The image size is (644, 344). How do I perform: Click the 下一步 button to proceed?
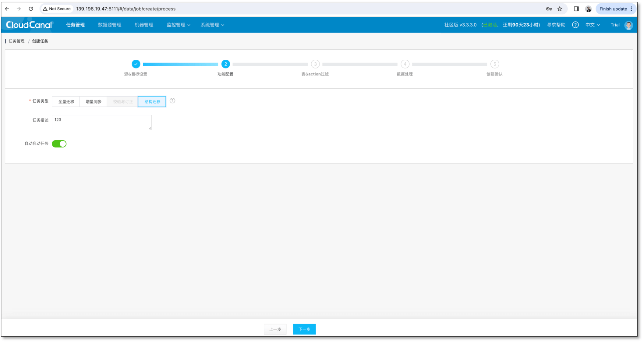tap(304, 329)
